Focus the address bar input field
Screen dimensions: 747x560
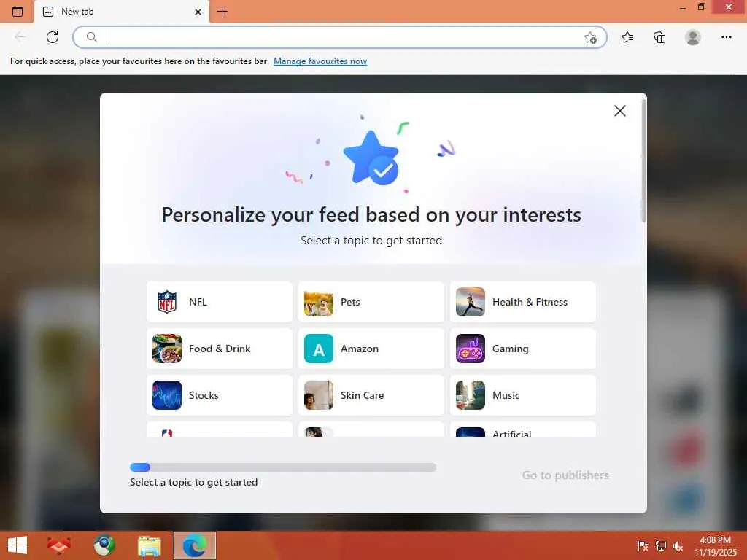340,37
